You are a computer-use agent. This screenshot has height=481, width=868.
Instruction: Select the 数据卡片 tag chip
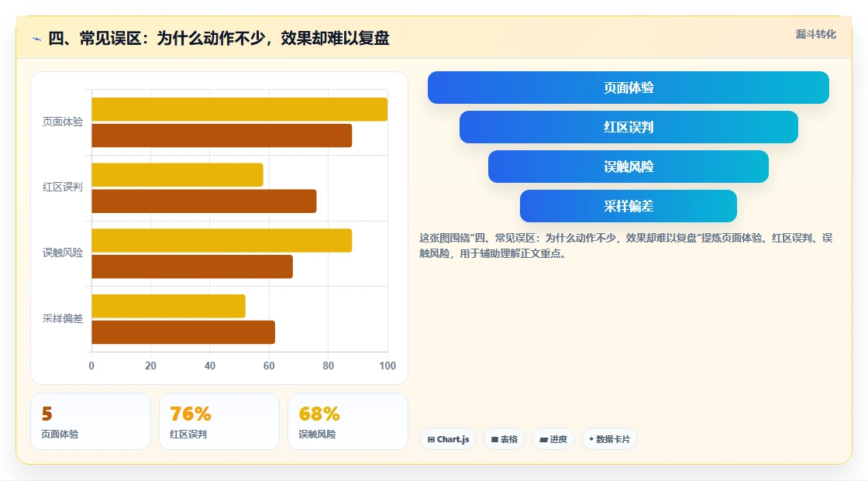pos(609,439)
